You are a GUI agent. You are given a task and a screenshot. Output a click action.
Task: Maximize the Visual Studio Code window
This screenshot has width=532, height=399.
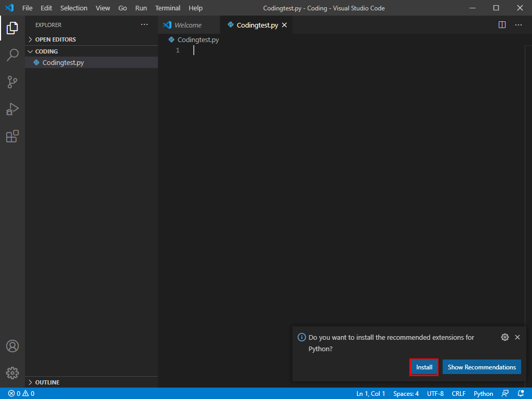(x=496, y=8)
